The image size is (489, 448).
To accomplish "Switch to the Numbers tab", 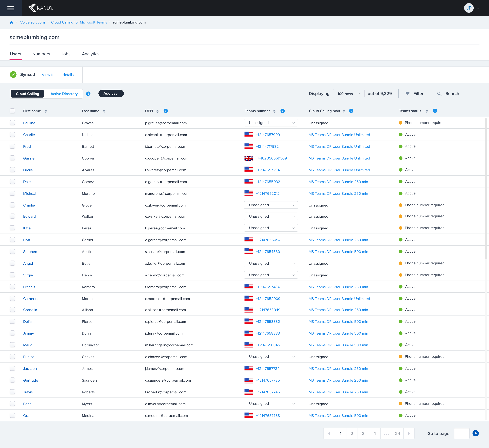I will coord(41,54).
